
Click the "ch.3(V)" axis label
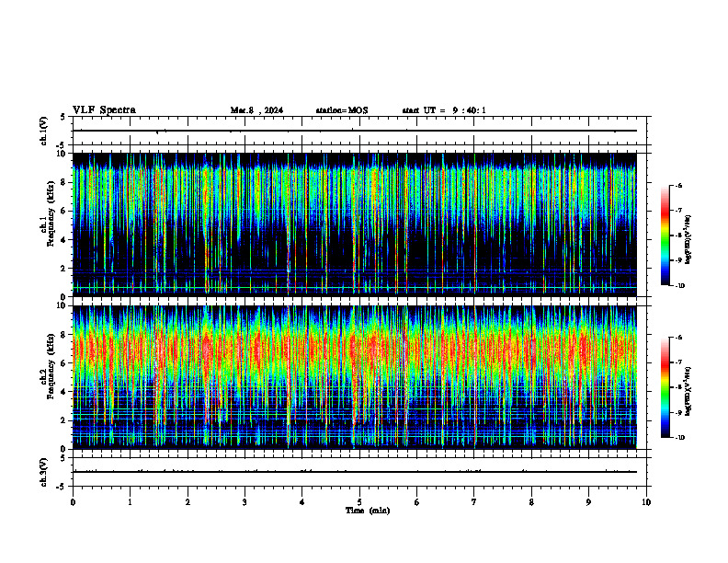[x=44, y=472]
